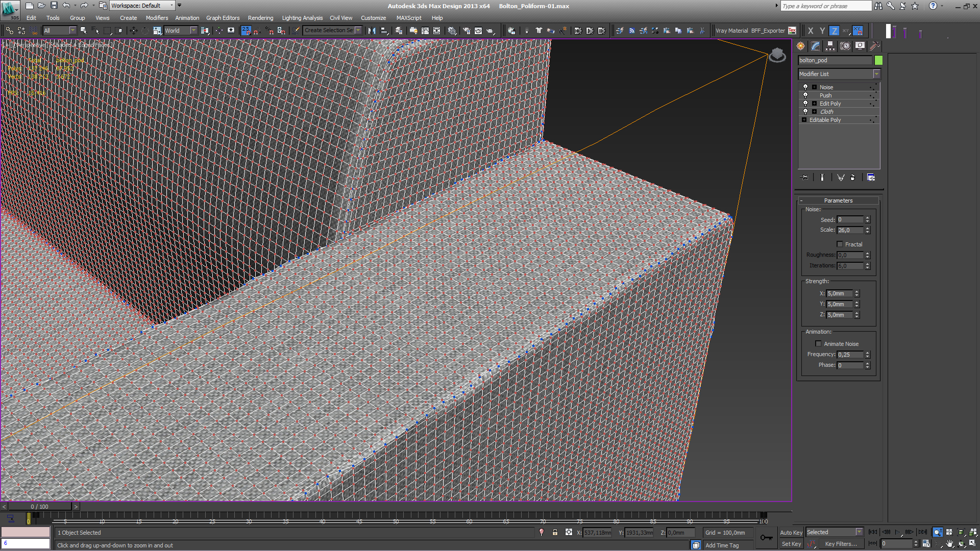Toggle visibility of Noise modifier
980x551 pixels.
click(805, 87)
